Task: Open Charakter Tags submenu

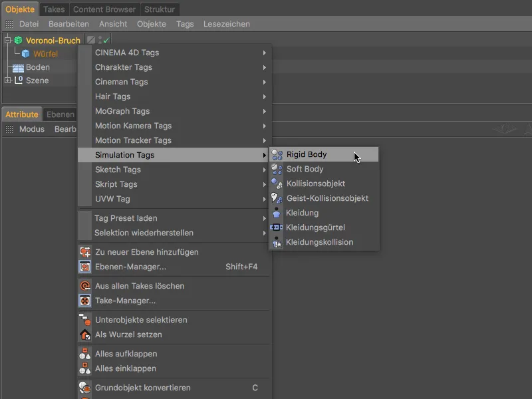Action: pos(175,67)
